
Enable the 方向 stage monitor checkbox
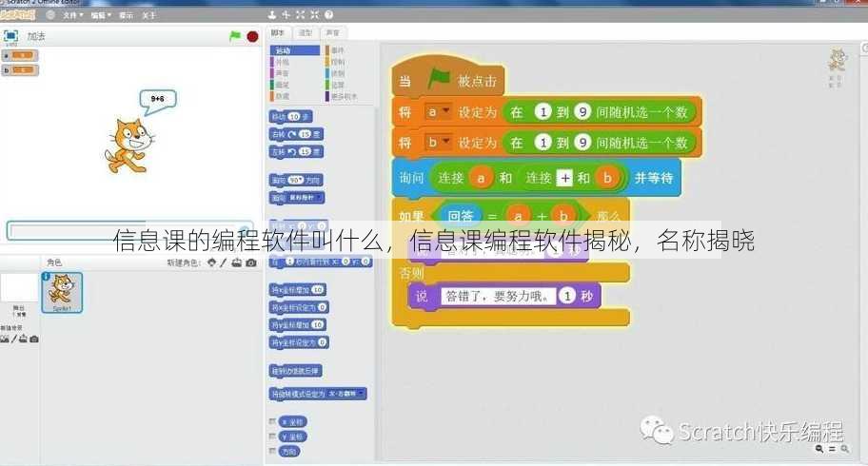pyautogui.click(x=272, y=451)
